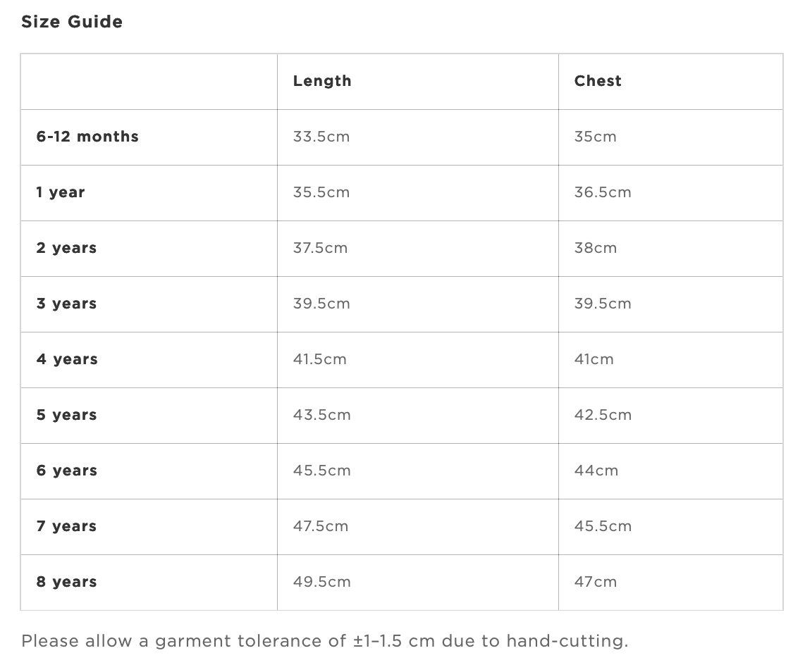Click the Size Guide heading
Viewport: 805px width, 672px height.
(72, 22)
